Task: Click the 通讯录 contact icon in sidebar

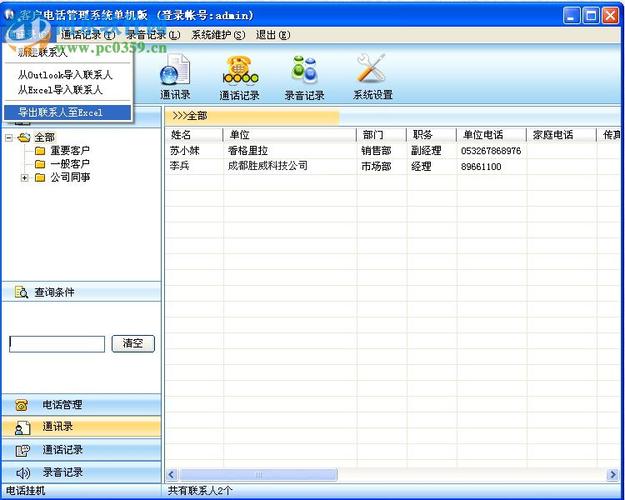Action: (22, 428)
